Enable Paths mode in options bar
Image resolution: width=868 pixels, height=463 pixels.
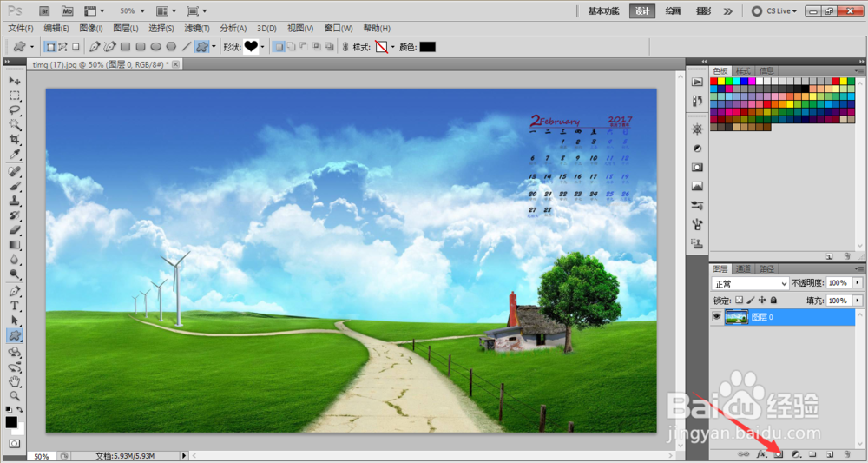pos(63,47)
